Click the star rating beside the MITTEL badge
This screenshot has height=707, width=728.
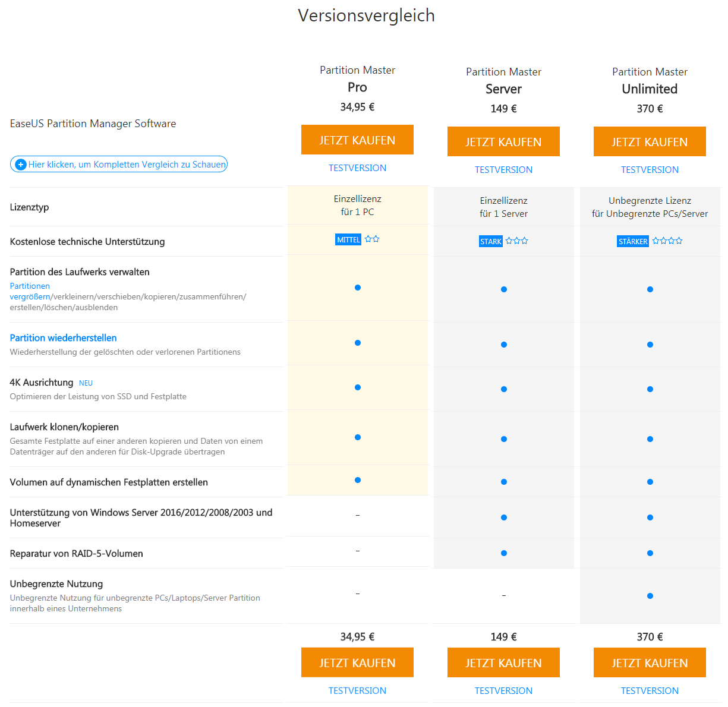point(372,239)
